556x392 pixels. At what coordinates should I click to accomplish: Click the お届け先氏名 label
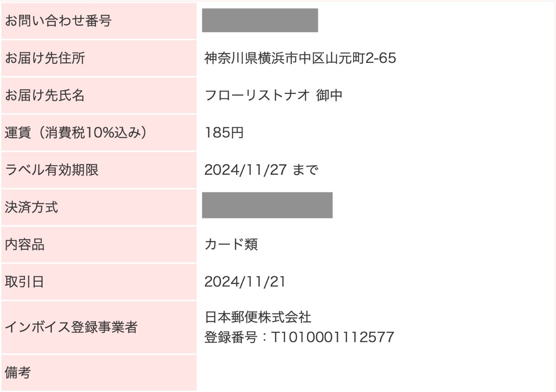coord(45,95)
